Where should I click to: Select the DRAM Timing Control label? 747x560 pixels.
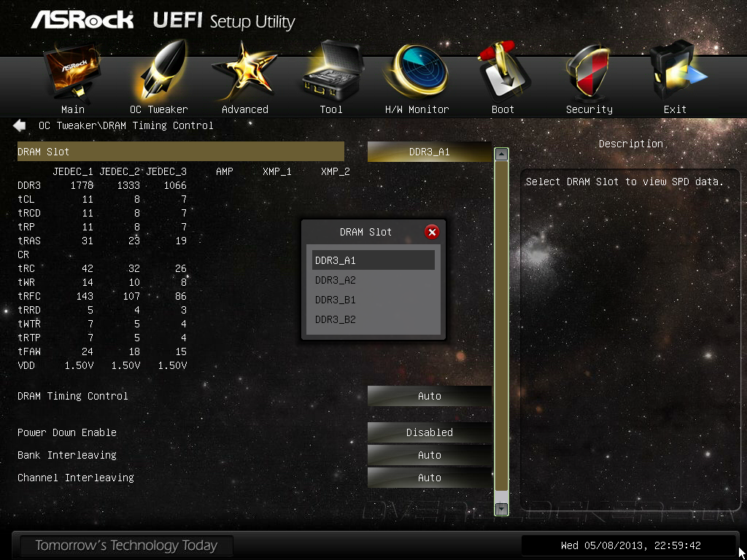pyautogui.click(x=72, y=396)
